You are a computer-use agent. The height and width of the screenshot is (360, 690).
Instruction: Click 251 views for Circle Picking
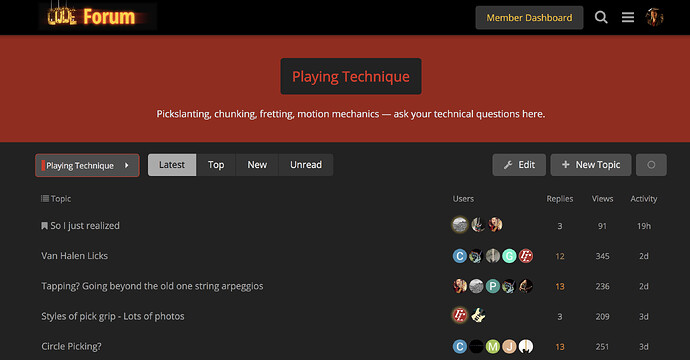coord(602,347)
